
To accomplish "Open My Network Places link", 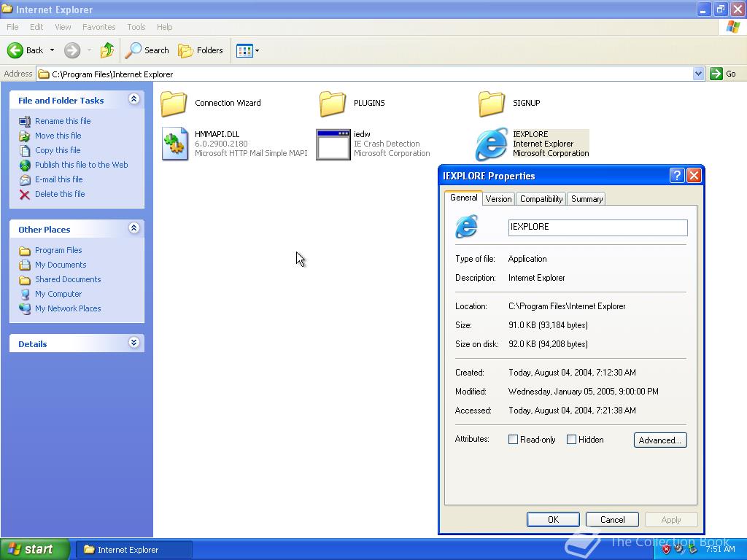I will tap(68, 308).
